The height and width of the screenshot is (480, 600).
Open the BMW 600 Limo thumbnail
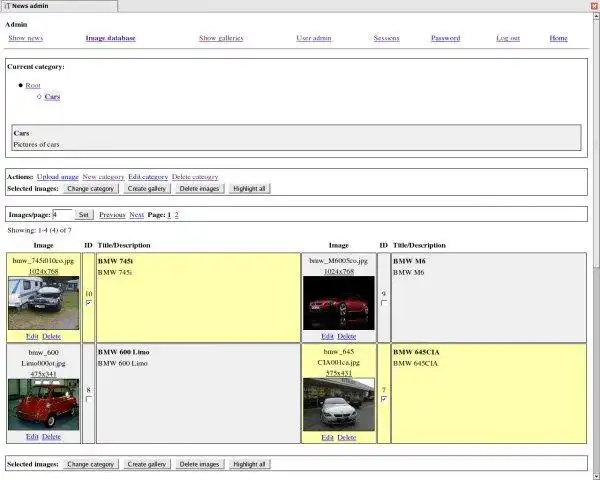pos(44,405)
